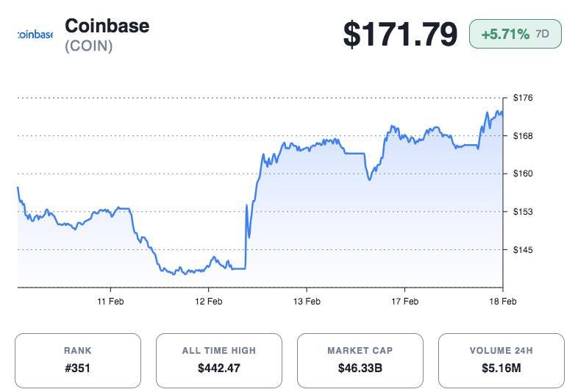The width and height of the screenshot is (575, 392).
Task: Click the Coinbase company name heading
Action: (x=107, y=26)
